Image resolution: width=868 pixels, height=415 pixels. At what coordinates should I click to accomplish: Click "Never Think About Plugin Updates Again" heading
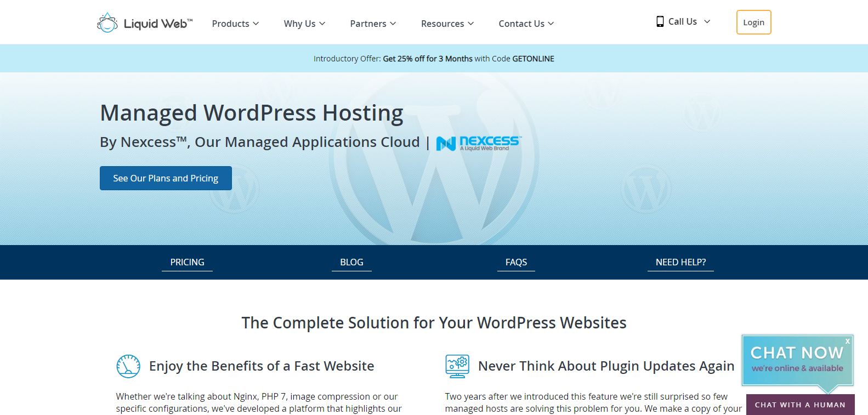[606, 366]
